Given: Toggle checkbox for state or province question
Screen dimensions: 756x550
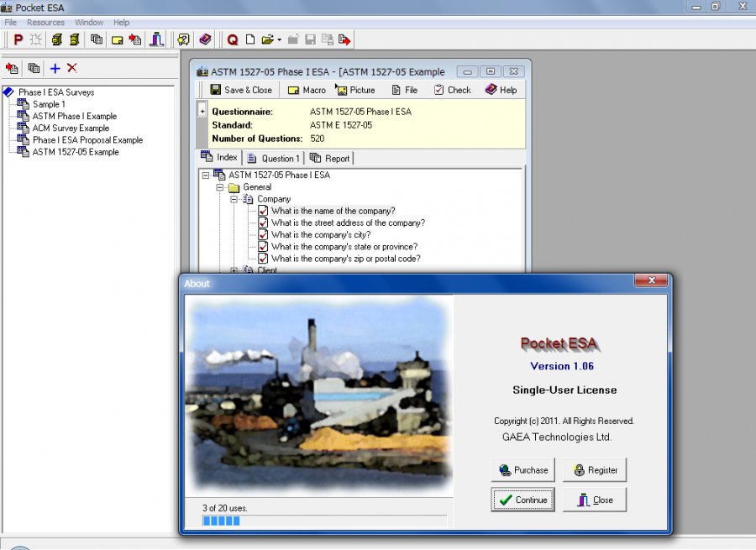Looking at the screenshot, I should (263, 246).
